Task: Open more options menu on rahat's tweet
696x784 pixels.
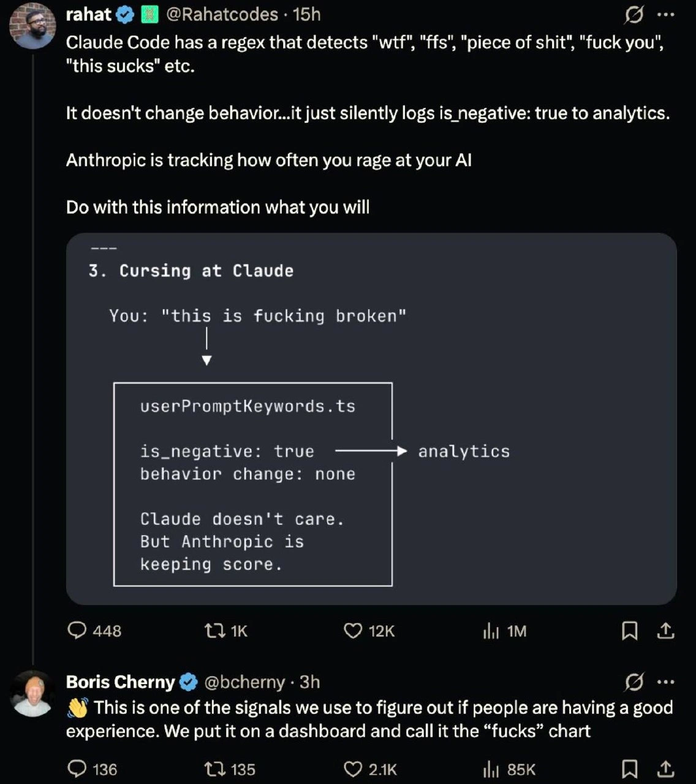Action: point(665,15)
